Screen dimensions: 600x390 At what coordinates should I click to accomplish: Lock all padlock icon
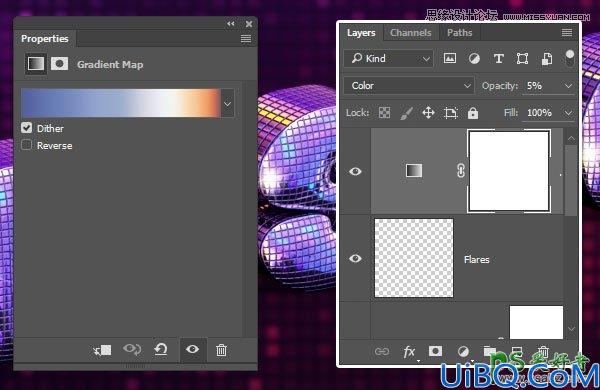(473, 113)
